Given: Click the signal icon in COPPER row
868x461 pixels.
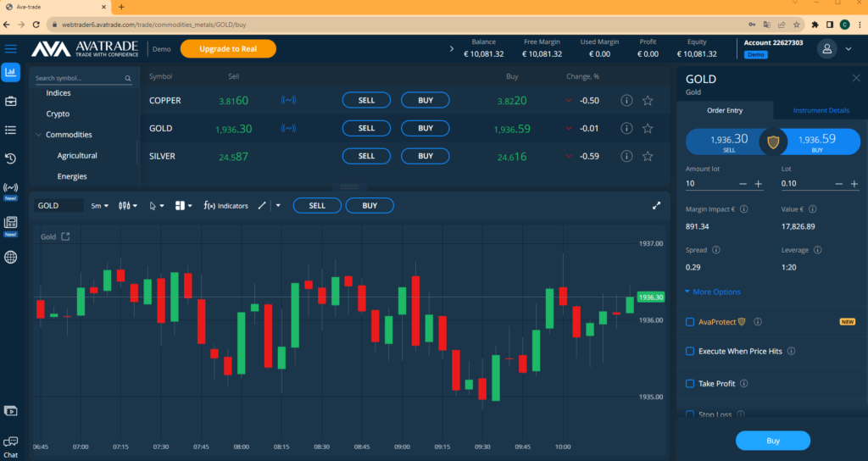Looking at the screenshot, I should pyautogui.click(x=288, y=100).
